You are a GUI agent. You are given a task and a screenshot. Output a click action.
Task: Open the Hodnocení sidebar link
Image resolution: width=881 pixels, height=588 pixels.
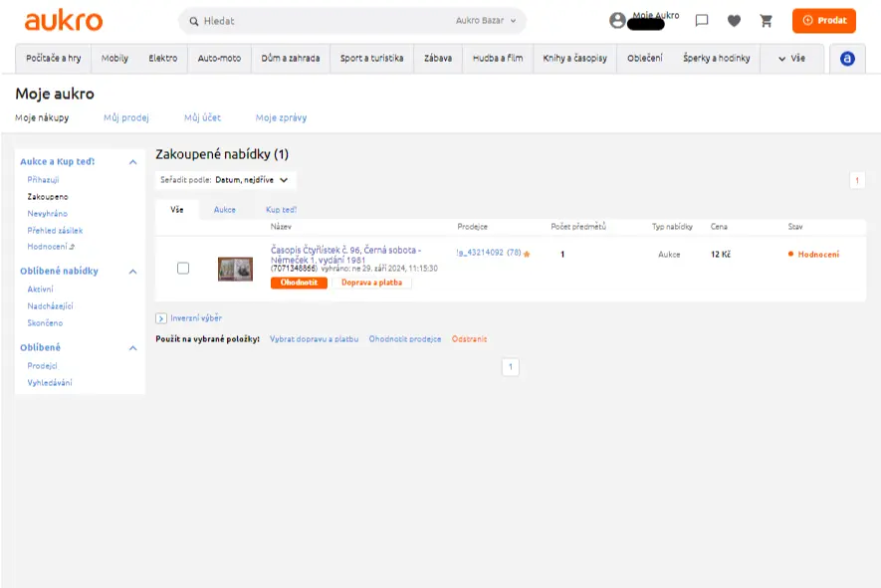[51, 247]
